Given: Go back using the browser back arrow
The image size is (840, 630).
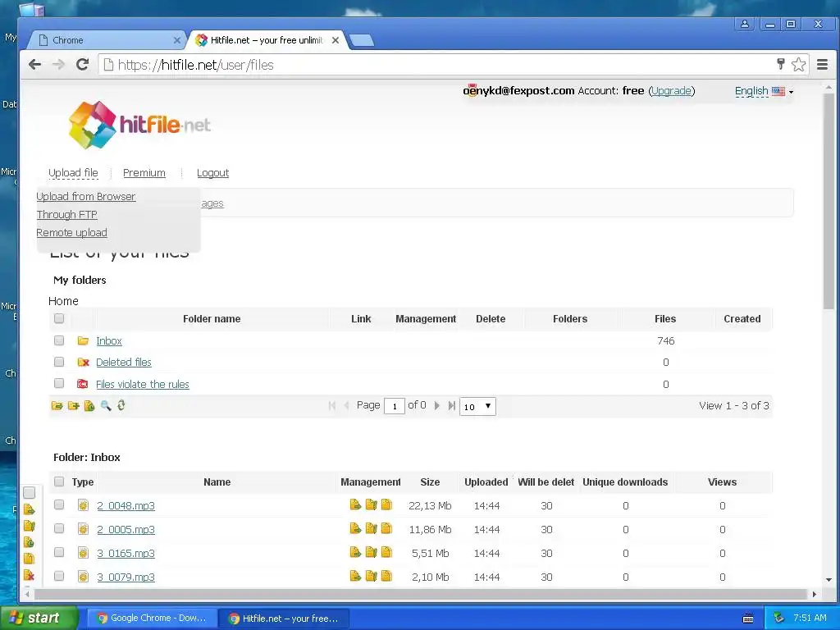Looking at the screenshot, I should point(34,65).
